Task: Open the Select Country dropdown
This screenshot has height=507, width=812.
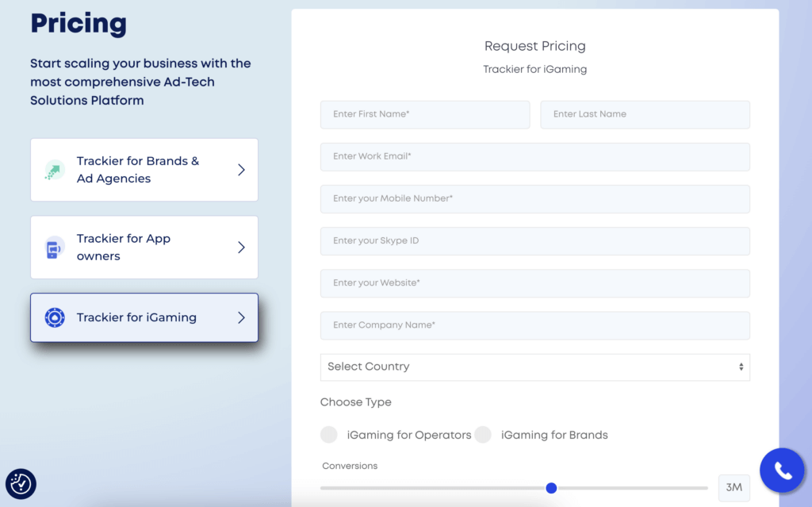Action: (x=535, y=367)
